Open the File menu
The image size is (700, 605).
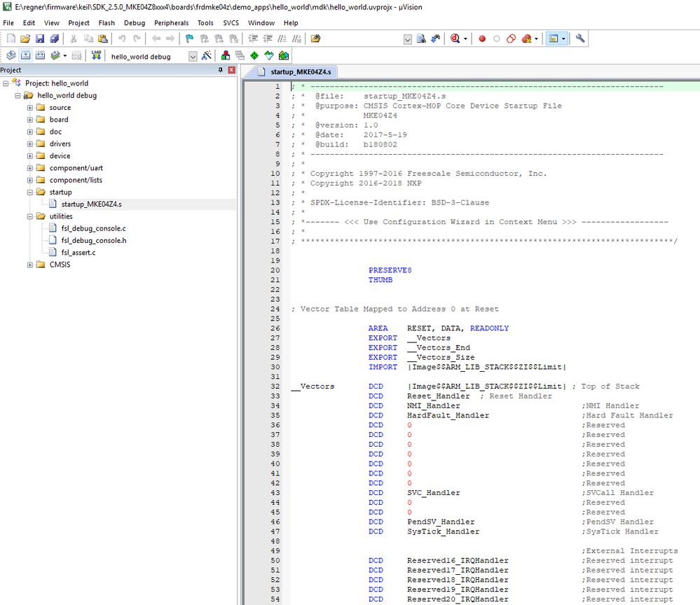pos(8,22)
